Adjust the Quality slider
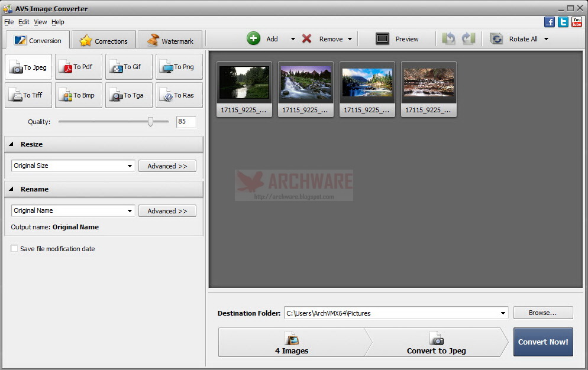 [151, 122]
